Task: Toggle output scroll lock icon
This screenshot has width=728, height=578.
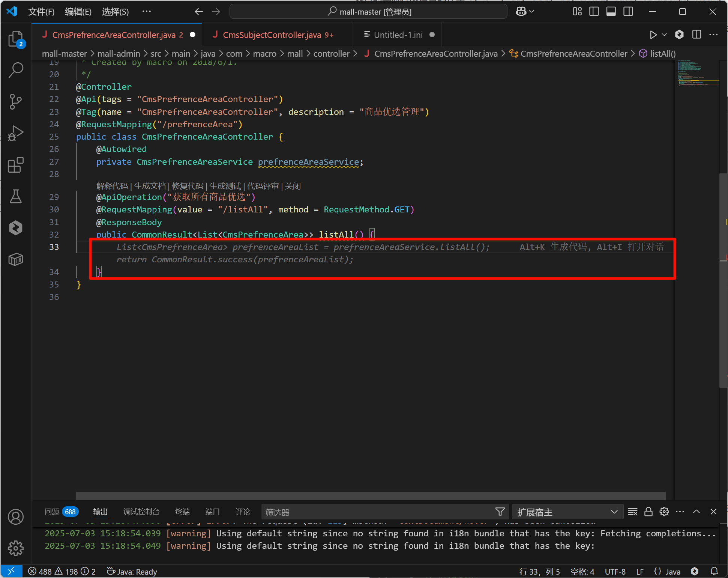Action: [648, 512]
